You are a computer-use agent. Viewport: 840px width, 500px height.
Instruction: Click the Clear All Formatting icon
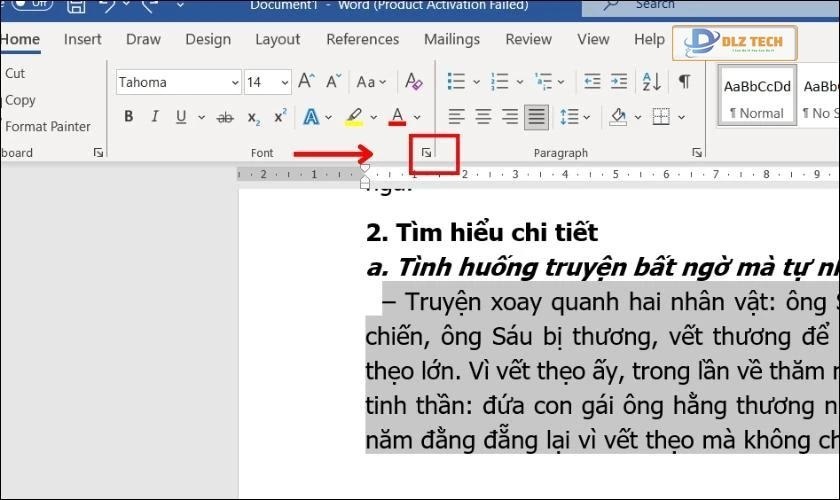pos(413,82)
